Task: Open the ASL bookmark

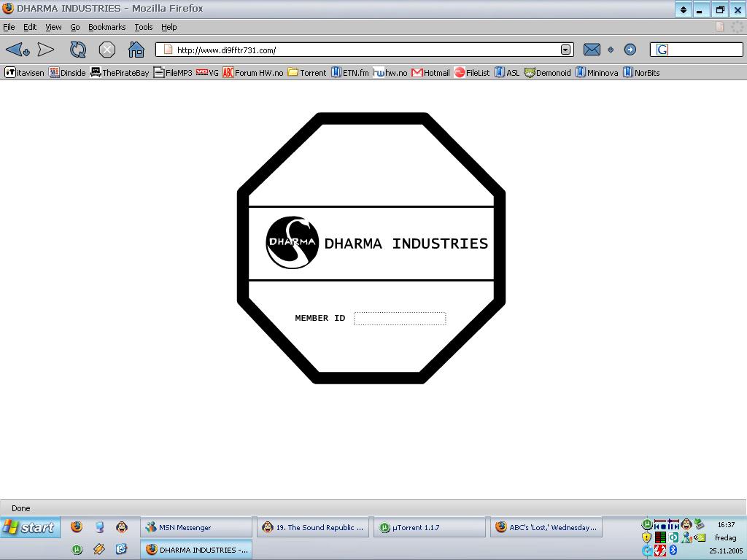Action: 507,73
